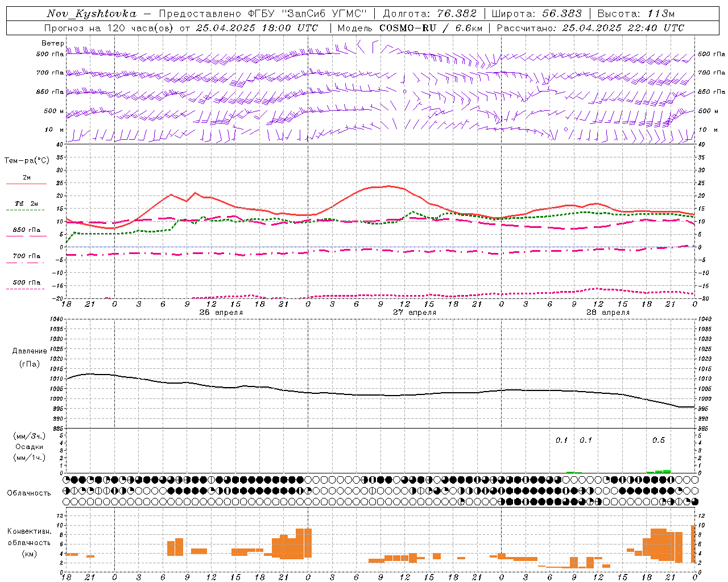Image resolution: width=728 pixels, height=582 pixels.
Task: Click the 700 гПа temperature legend entry
Action: click(27, 256)
